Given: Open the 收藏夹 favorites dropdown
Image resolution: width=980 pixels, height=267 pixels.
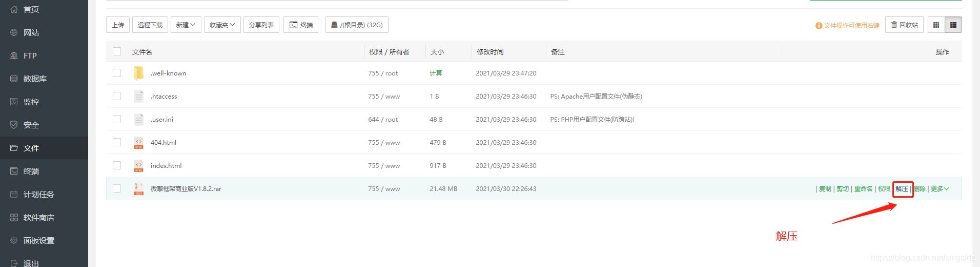Looking at the screenshot, I should pos(222,25).
